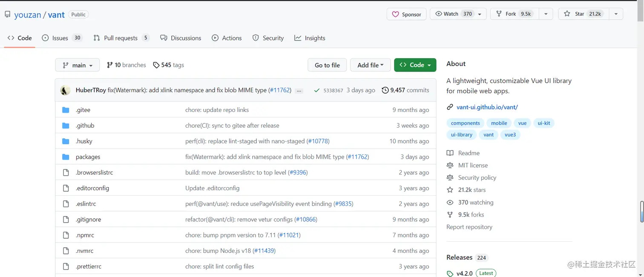644x277 pixels.
Task: Click the file icon beside .gitignore
Action: (66, 220)
